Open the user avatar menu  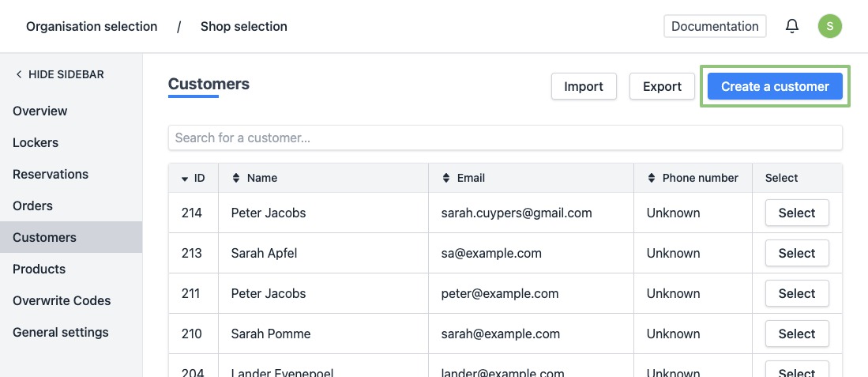pos(829,26)
